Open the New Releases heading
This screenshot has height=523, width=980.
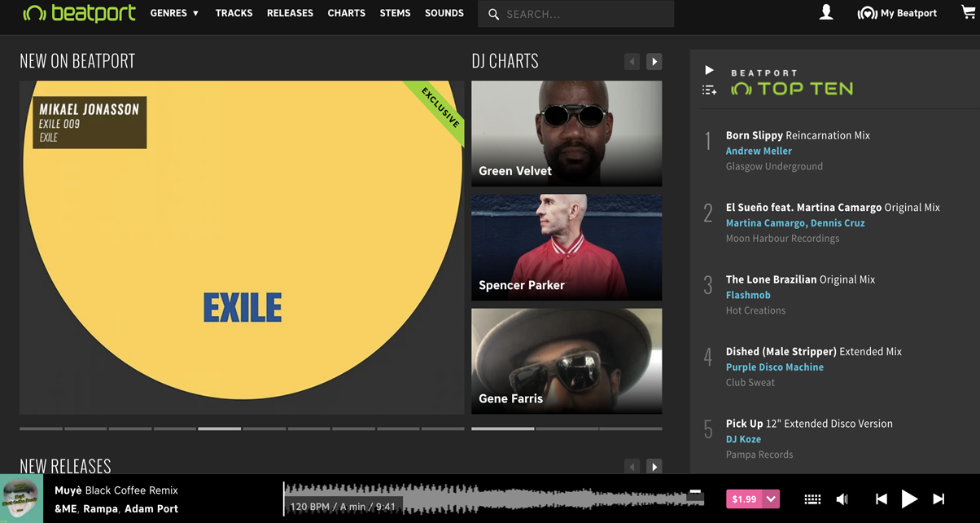65,466
